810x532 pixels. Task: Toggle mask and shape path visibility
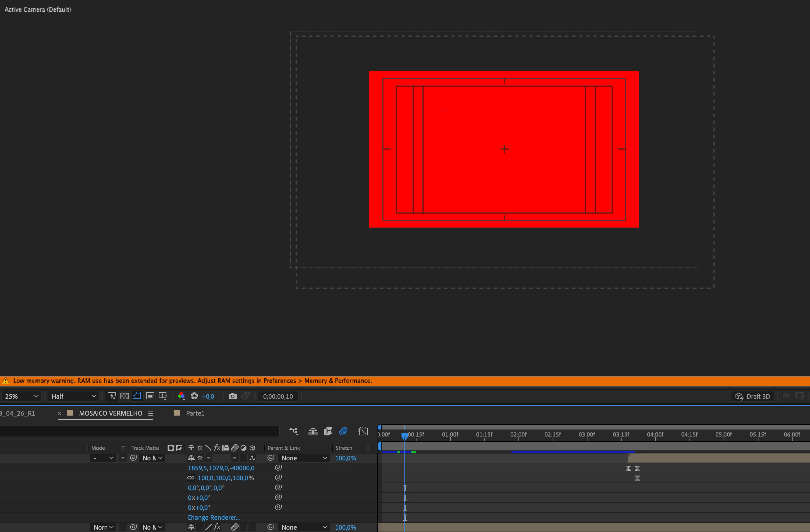pyautogui.click(x=137, y=396)
